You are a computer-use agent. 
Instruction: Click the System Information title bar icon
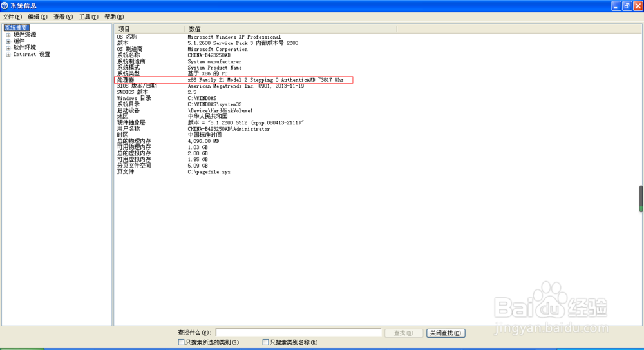click(5, 6)
